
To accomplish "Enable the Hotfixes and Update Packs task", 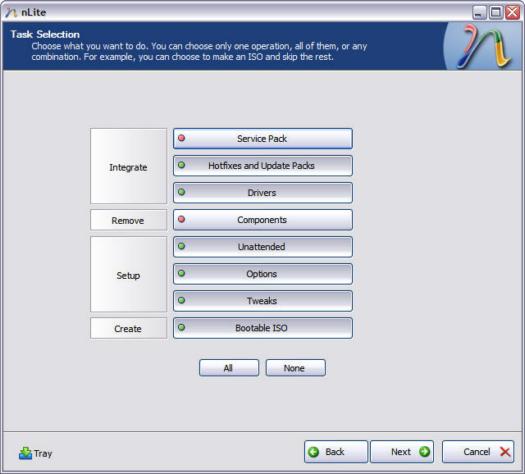I will point(263,166).
